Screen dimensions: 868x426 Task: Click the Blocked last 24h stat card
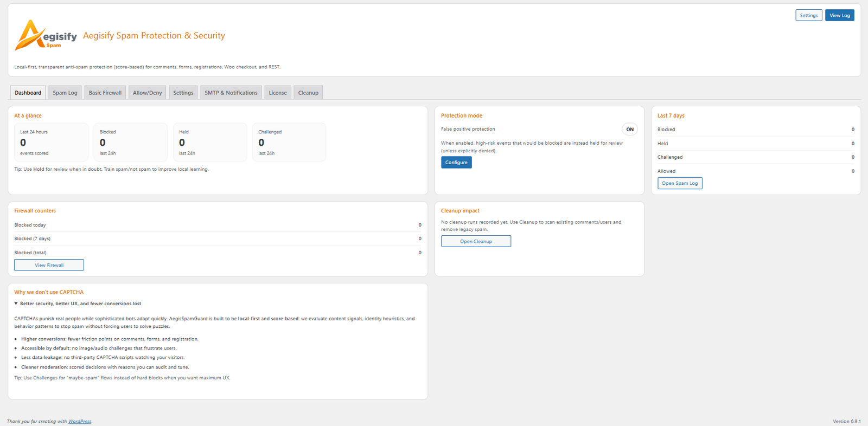[x=130, y=142]
